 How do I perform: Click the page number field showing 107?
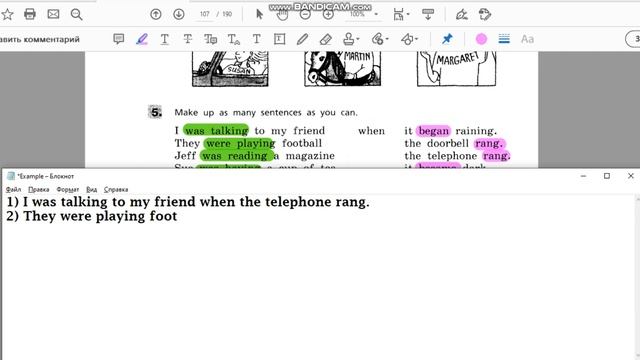[205, 14]
